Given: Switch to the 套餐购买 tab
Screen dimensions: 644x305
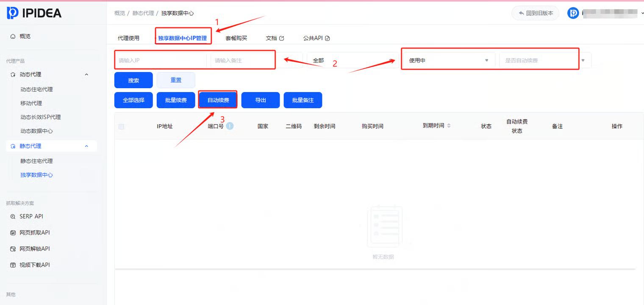Looking at the screenshot, I should pos(236,38).
